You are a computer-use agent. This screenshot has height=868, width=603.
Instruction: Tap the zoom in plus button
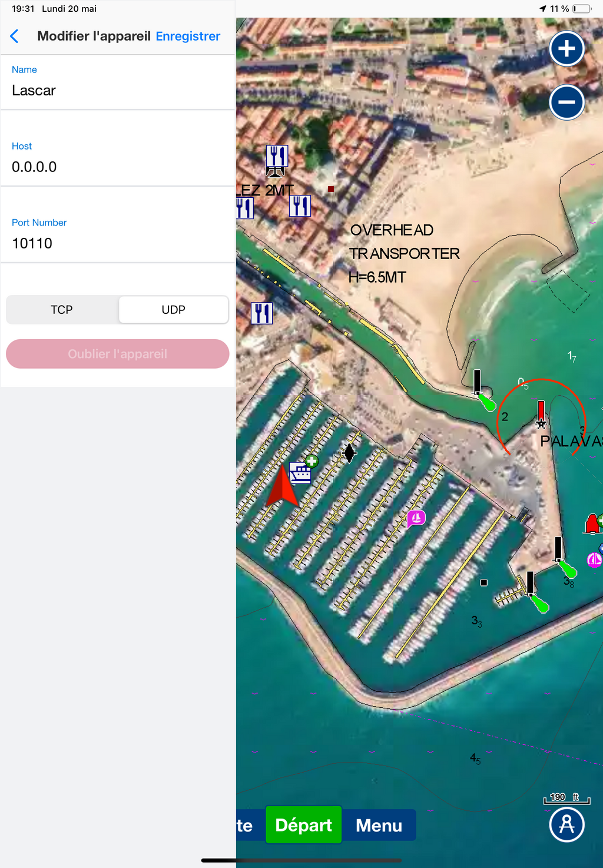(566, 48)
